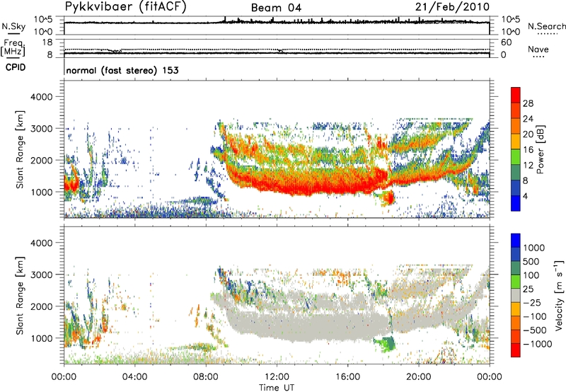Select the N.Search legend label
This screenshot has width=566, height=392.
coord(546,26)
